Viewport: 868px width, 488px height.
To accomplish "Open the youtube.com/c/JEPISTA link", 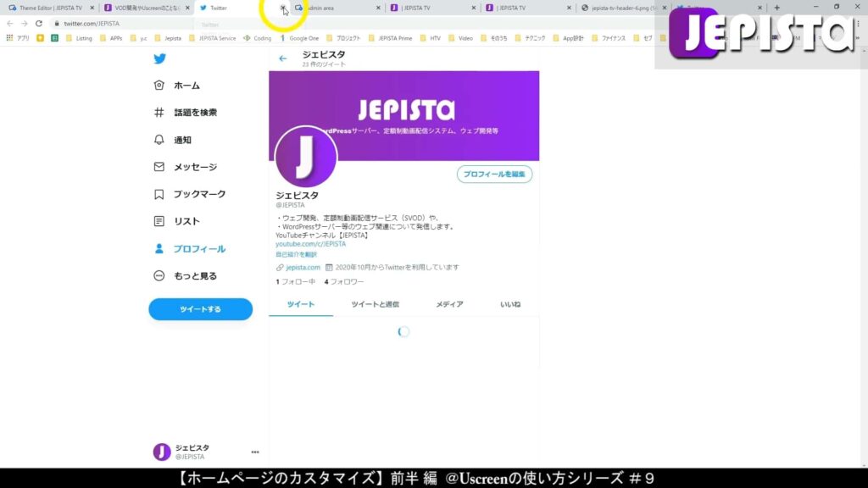I will 310,244.
